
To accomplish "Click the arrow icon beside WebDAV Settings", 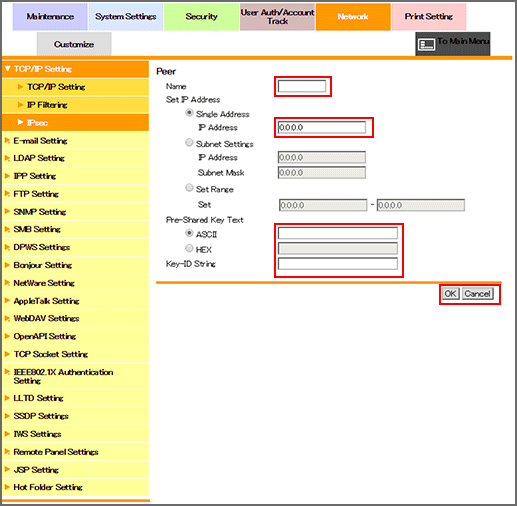I will [x=7, y=318].
